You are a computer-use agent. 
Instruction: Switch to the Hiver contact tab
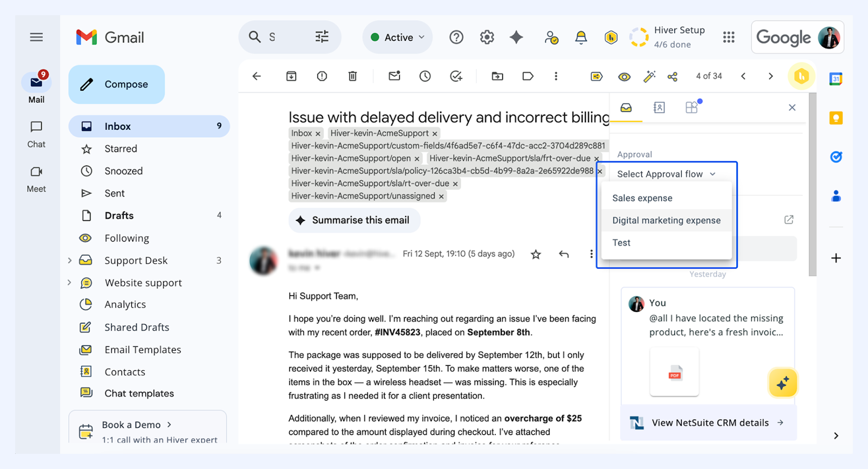(x=659, y=107)
